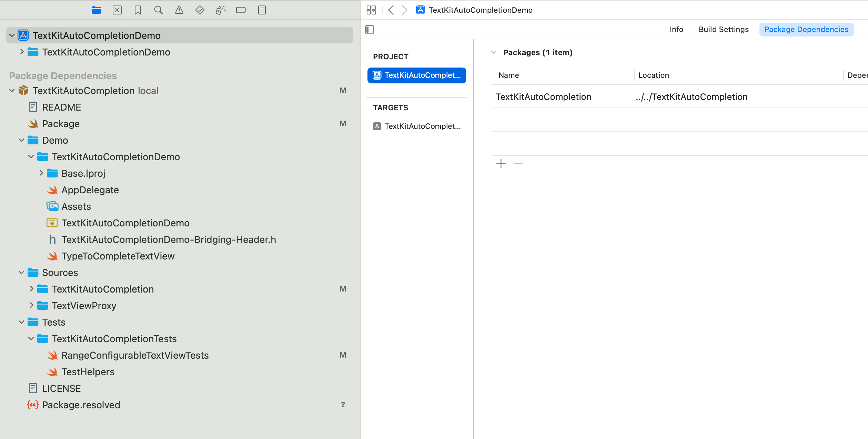This screenshot has height=439, width=868.
Task: Open the README file
Action: [61, 107]
